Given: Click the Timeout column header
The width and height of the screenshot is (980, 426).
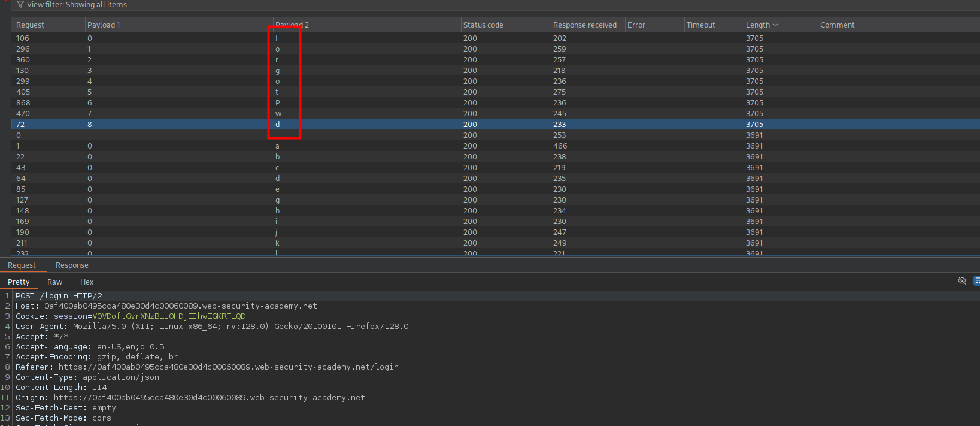Looking at the screenshot, I should [700, 25].
